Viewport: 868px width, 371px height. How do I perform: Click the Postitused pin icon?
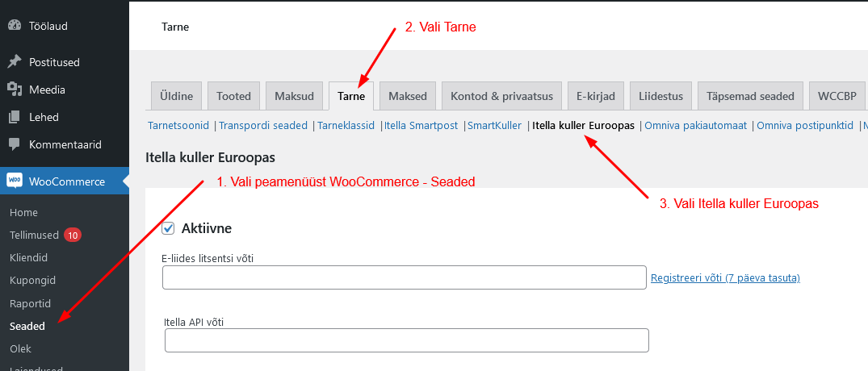(x=14, y=62)
